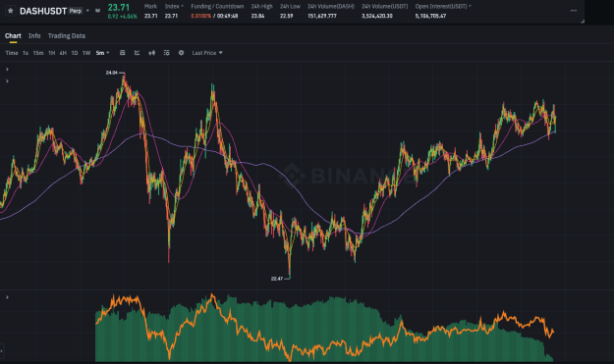
Task: Click the 24.04 high price marker
Action: (112, 73)
